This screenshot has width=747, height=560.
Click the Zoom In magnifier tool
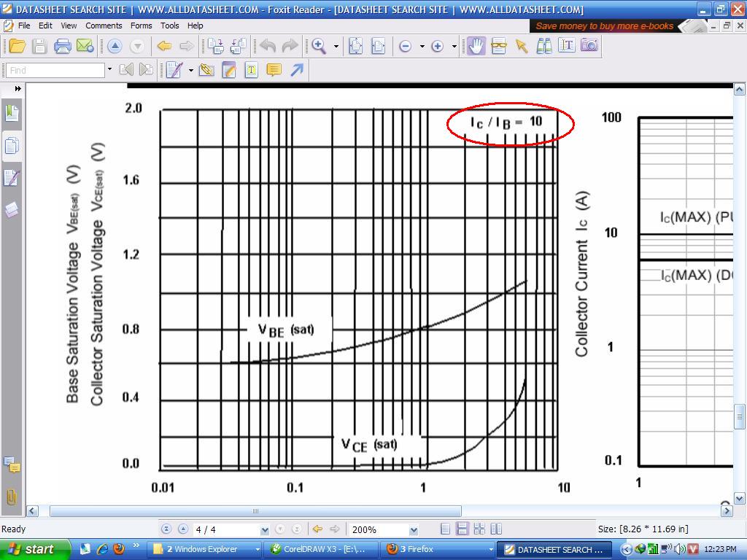pyautogui.click(x=318, y=46)
